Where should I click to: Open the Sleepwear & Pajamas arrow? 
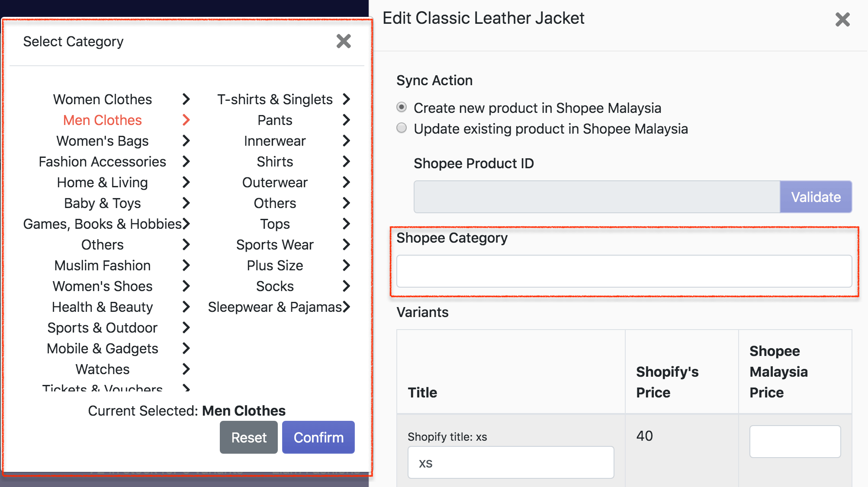(346, 307)
